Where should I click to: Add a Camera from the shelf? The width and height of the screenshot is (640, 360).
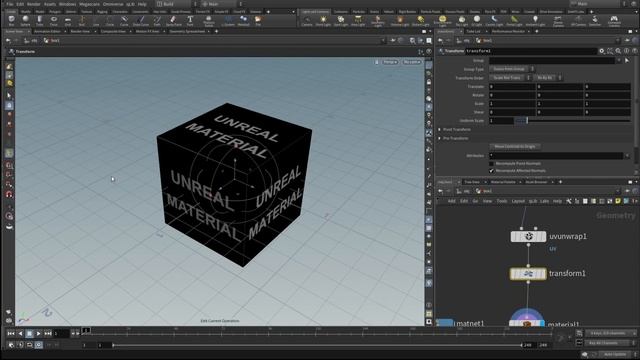coord(307,21)
